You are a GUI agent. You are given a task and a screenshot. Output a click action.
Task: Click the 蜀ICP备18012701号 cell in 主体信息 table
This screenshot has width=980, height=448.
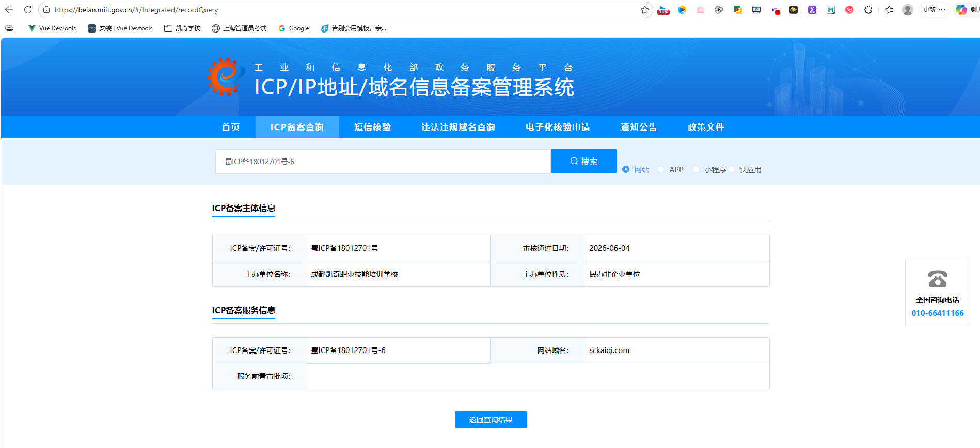(x=398, y=248)
